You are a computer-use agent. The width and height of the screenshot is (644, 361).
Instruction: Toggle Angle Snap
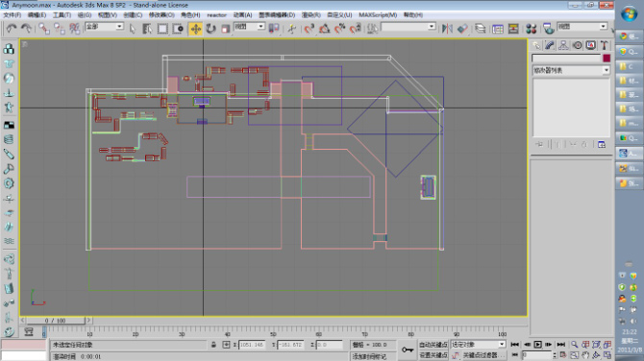pyautogui.click(x=325, y=28)
